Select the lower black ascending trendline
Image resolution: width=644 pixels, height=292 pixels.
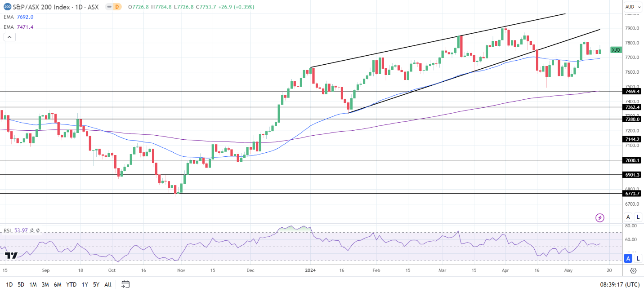474,71
